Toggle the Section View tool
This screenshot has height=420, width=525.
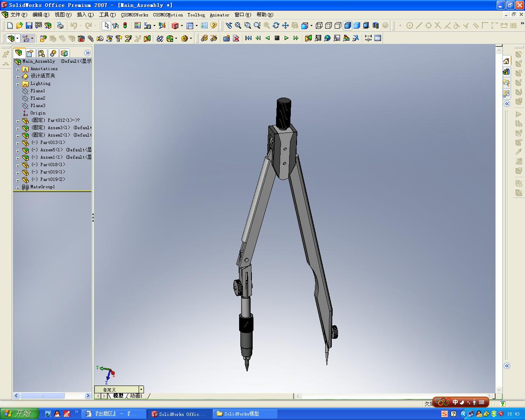click(x=376, y=25)
